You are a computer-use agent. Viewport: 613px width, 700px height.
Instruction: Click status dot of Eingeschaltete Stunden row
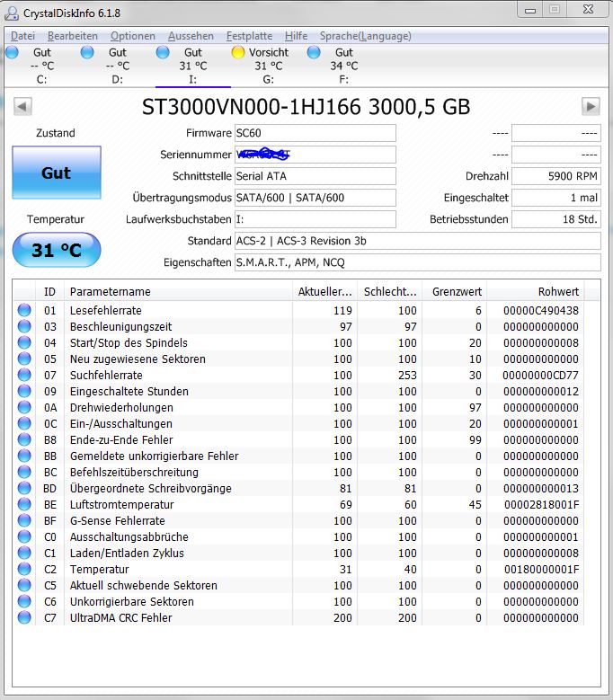(24, 391)
